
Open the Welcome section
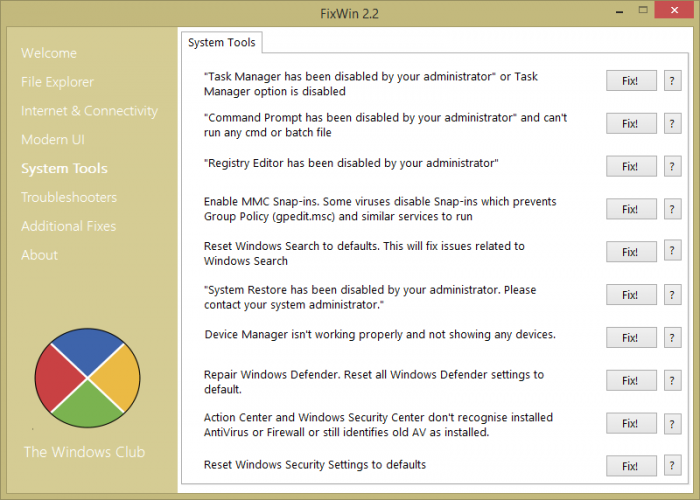click(x=49, y=53)
